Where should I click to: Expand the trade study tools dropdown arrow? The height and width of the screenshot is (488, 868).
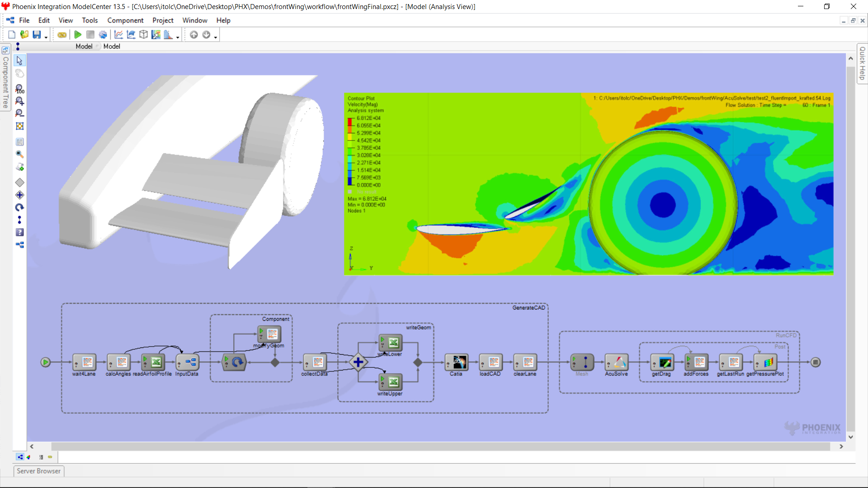[178, 37]
